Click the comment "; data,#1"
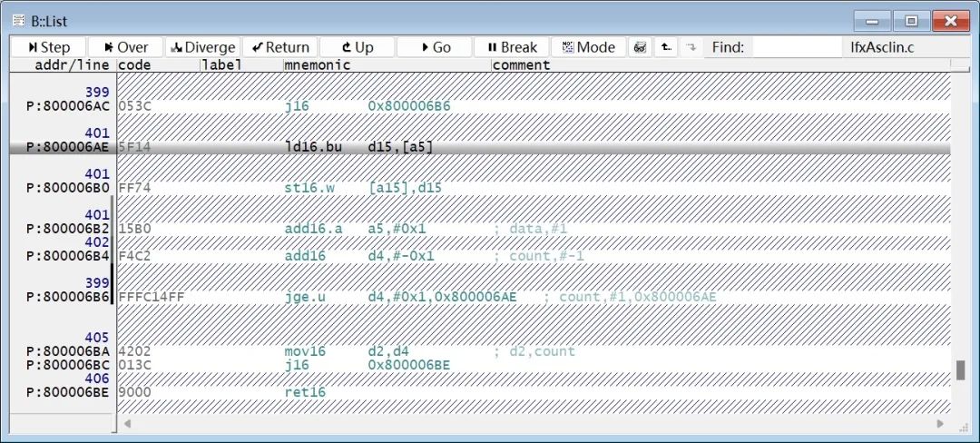 [x=530, y=229]
